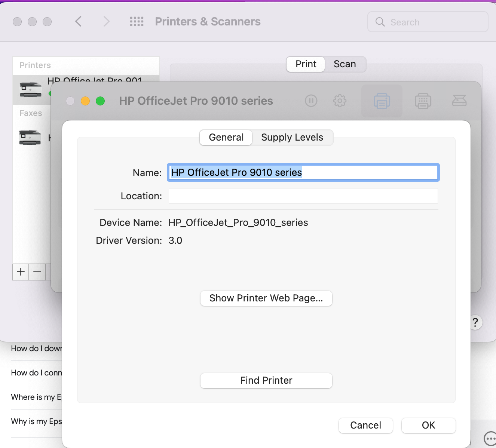Click the Device Name value text
The height and width of the screenshot is (448, 496).
click(238, 223)
